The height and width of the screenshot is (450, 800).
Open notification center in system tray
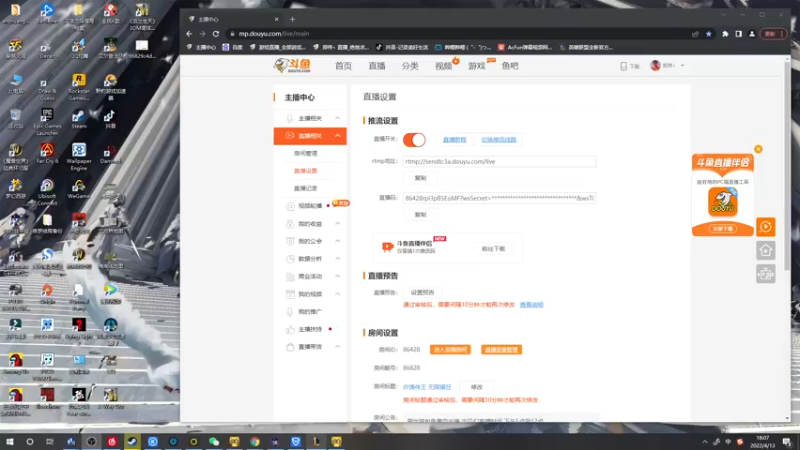(x=787, y=442)
